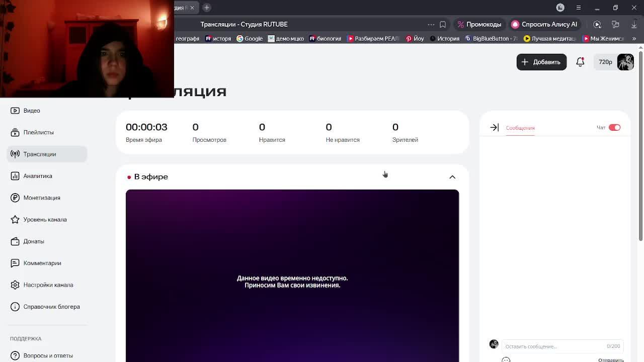Open the Лучшая медитация bookmark

pos(549,38)
